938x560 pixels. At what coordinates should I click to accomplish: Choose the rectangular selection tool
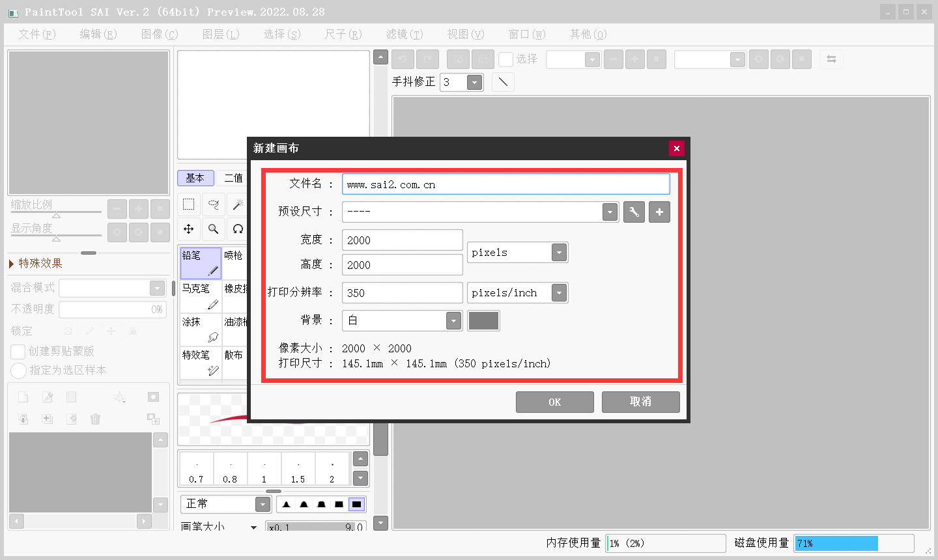point(189,204)
